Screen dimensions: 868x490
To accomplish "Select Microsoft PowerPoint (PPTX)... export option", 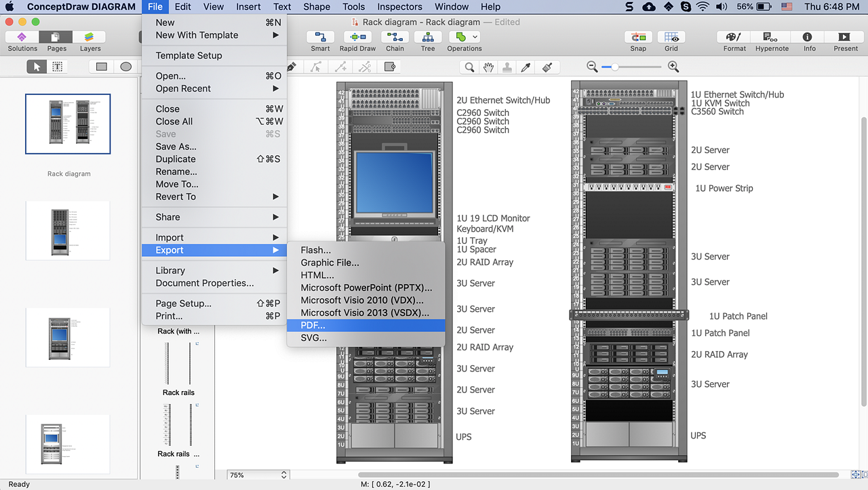I will click(366, 287).
